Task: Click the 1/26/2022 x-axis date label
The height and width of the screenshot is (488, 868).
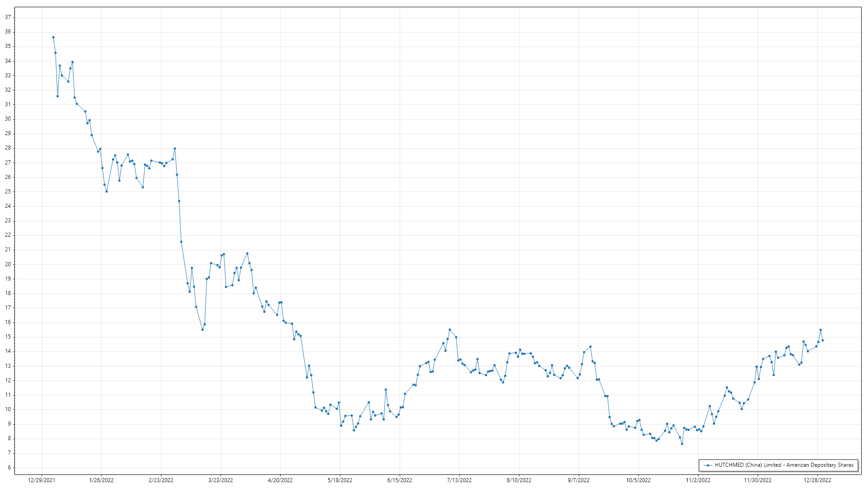Action: [x=101, y=480]
